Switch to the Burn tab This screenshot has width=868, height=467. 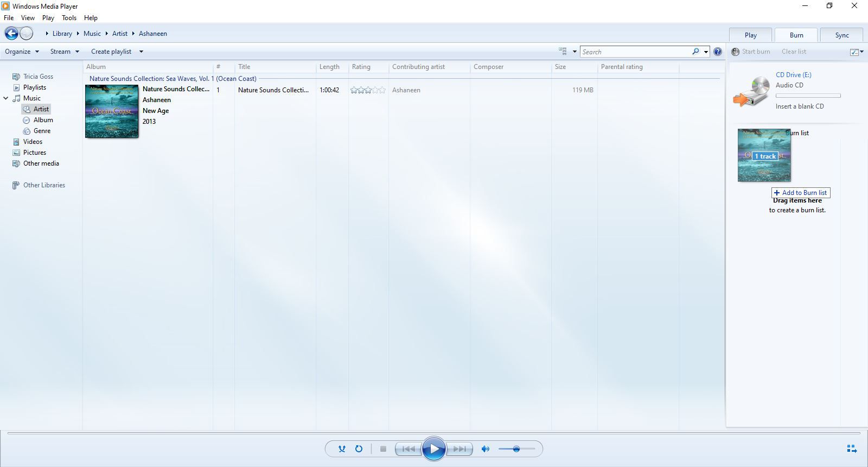pos(796,35)
